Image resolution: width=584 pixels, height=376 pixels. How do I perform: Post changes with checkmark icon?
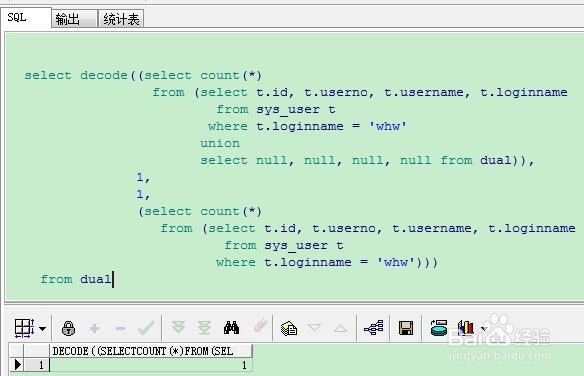(x=146, y=328)
